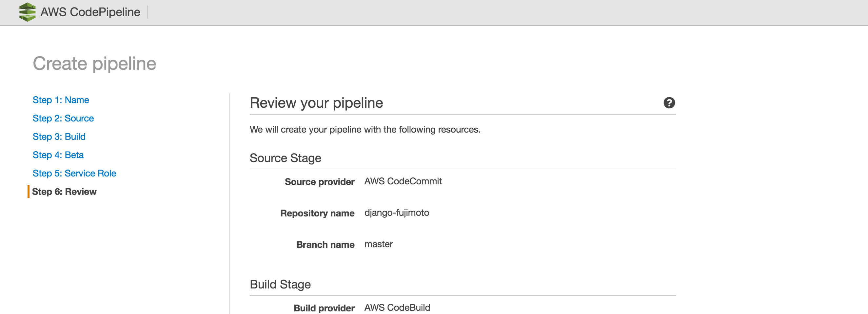
Task: Click the AWS CodePipeline header text
Action: (90, 12)
